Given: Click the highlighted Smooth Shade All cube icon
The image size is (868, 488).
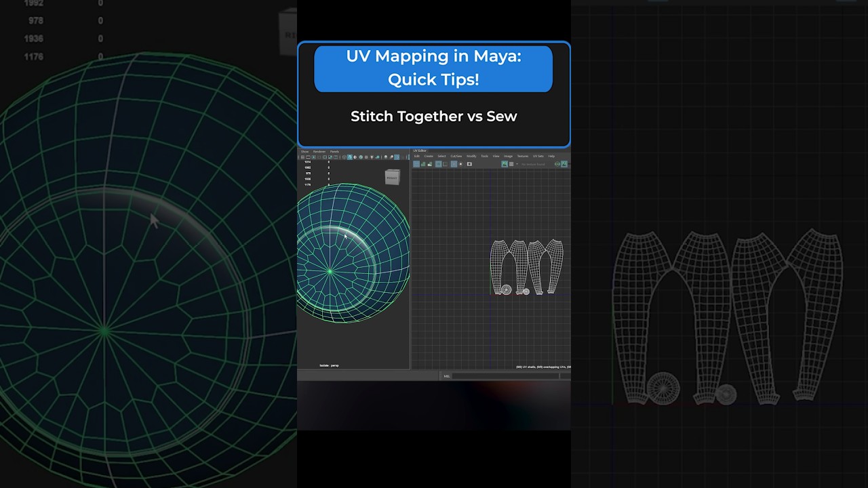Looking at the screenshot, I should point(350,157).
